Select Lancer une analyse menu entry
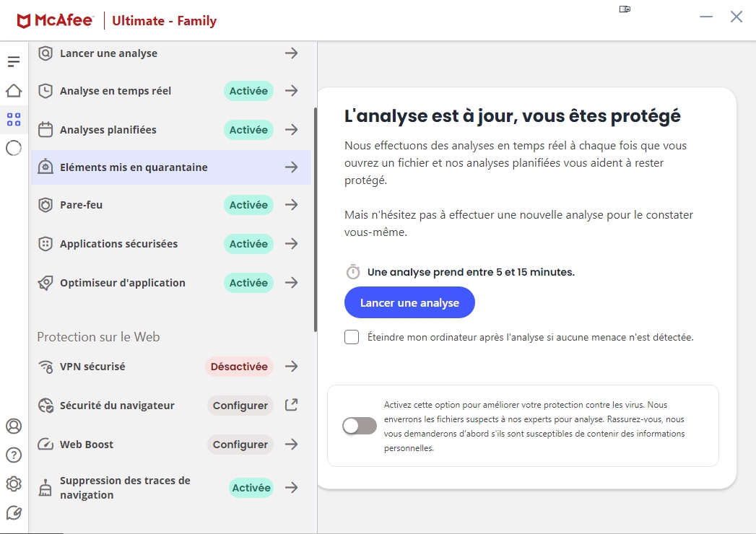 click(171, 53)
